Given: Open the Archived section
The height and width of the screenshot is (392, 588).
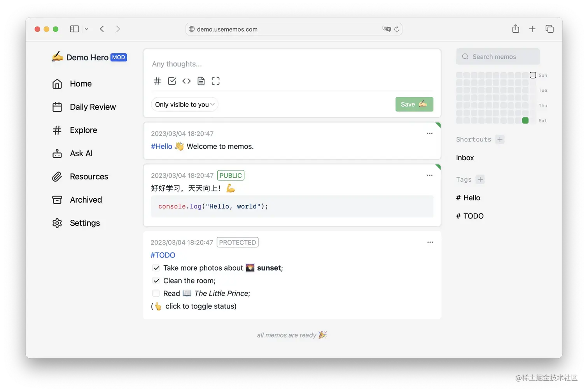Looking at the screenshot, I should (86, 199).
